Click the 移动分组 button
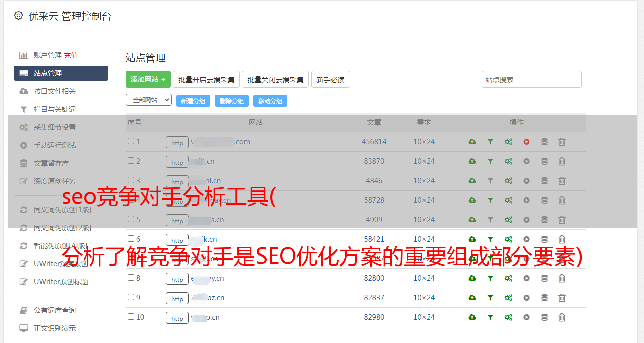The width and height of the screenshot is (644, 343). (270, 101)
